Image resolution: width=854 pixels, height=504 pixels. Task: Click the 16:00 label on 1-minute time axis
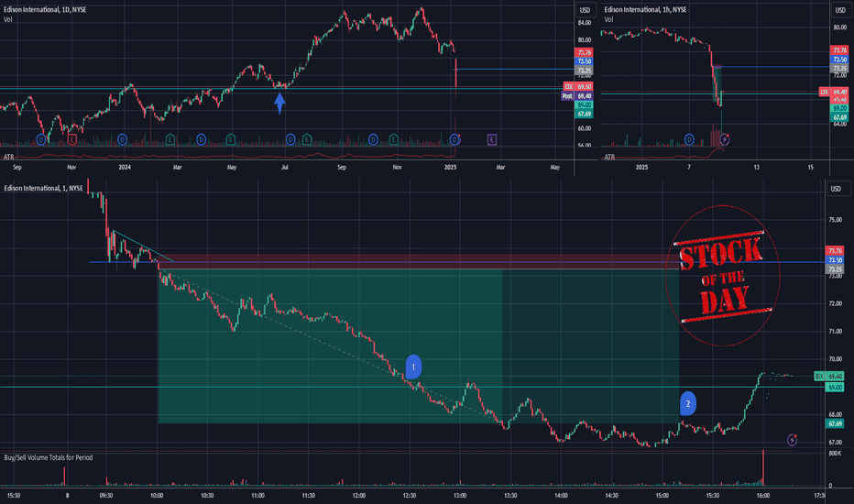pos(763,495)
